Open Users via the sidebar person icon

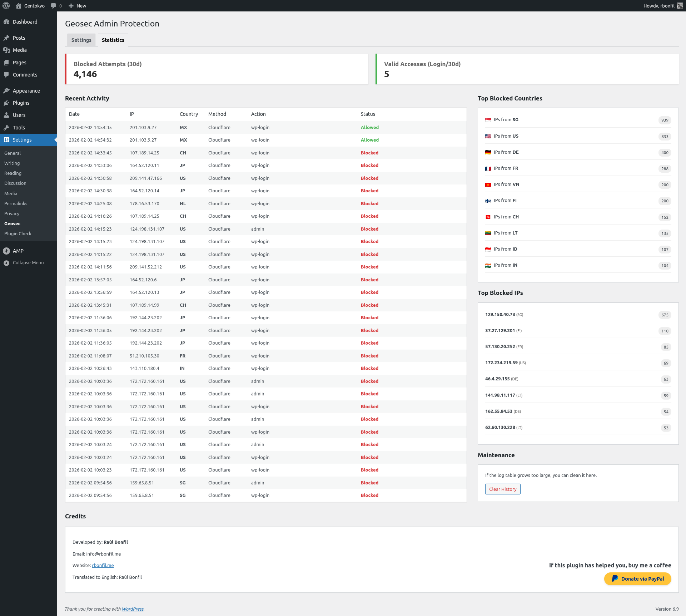[7, 115]
